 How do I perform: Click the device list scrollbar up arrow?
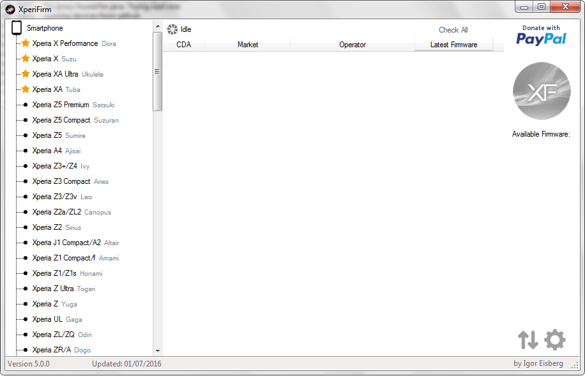[x=158, y=26]
